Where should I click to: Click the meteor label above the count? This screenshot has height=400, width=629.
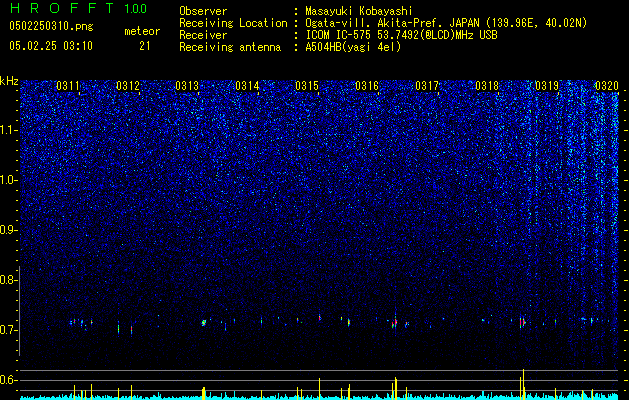142,31
